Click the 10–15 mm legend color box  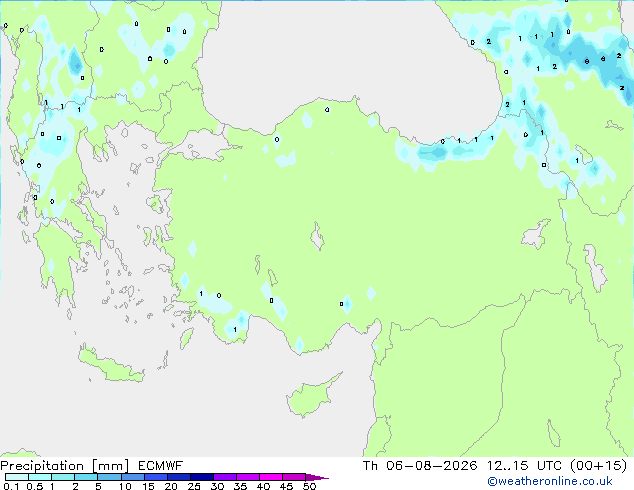pyautogui.click(x=133, y=477)
